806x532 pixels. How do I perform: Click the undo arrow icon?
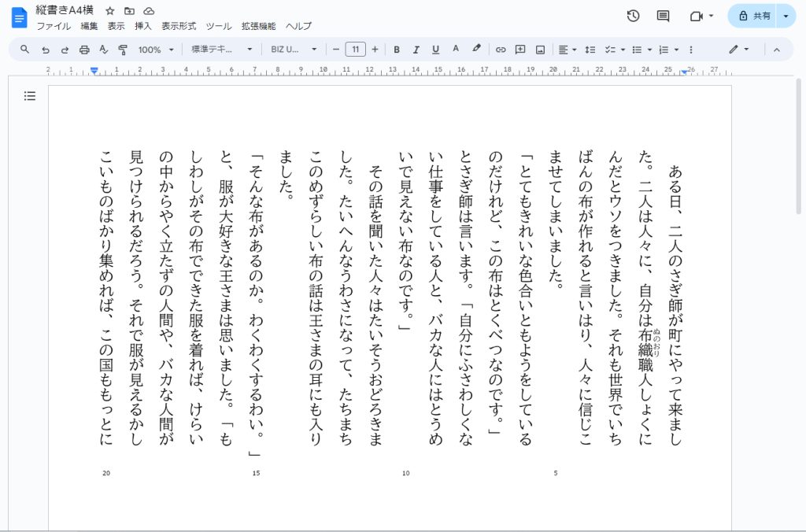click(46, 50)
